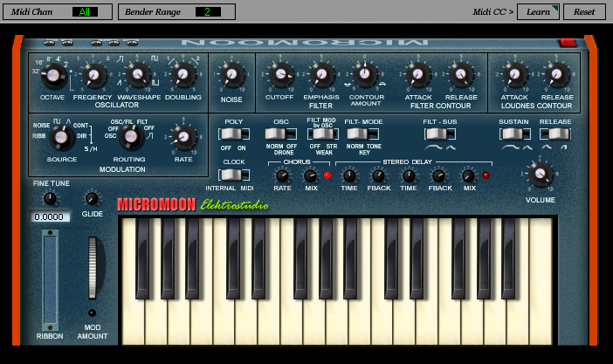Click the Filter Contour Attack knob

point(418,74)
